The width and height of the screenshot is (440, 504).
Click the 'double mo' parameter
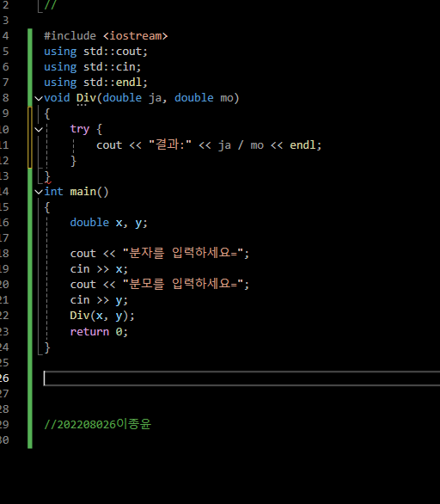(204, 98)
